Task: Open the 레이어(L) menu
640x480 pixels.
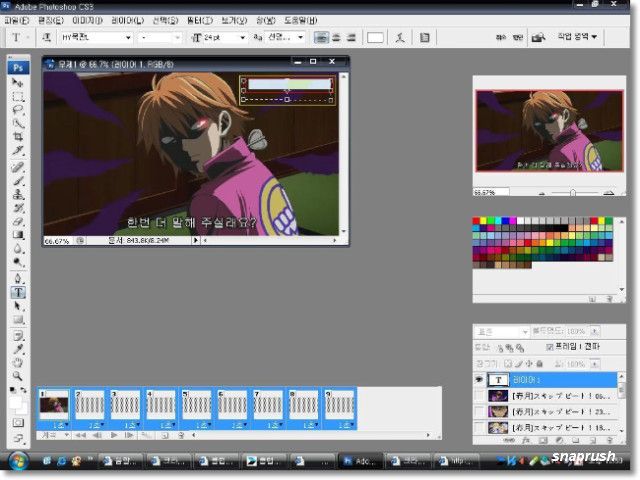Action: pyautogui.click(x=128, y=20)
